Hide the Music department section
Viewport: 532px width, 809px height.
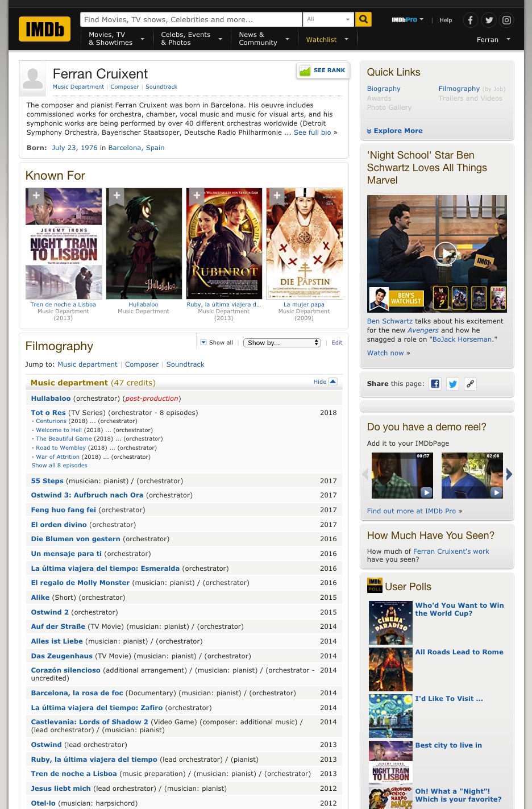click(x=325, y=382)
